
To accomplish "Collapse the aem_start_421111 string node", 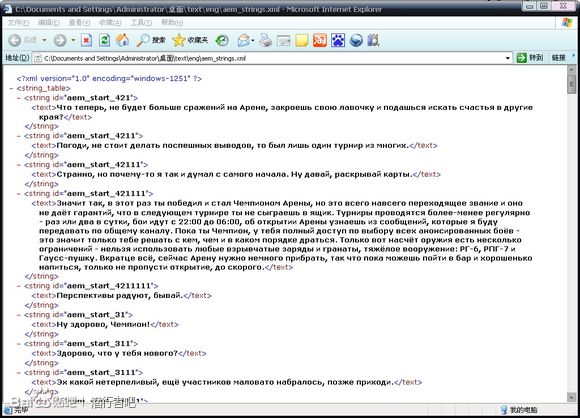I will click(x=18, y=193).
